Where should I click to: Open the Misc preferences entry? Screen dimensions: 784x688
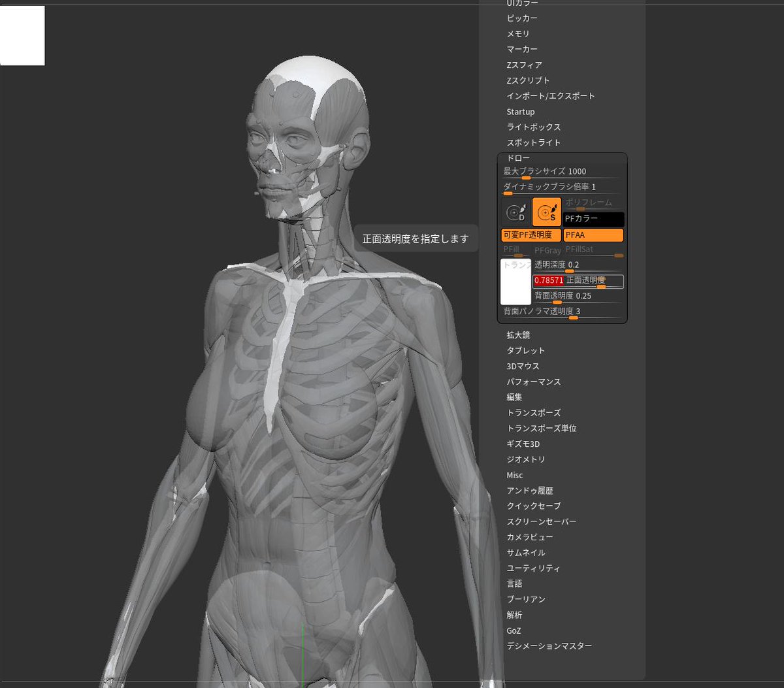coord(515,475)
